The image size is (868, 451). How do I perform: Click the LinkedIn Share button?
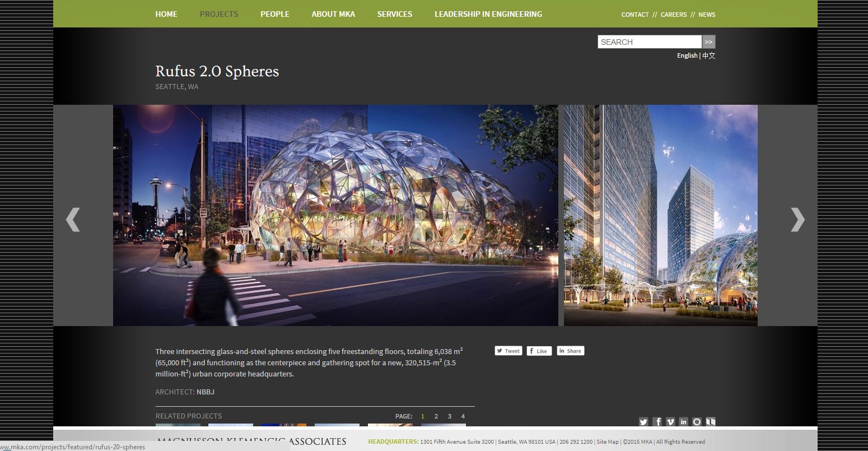[x=570, y=351]
